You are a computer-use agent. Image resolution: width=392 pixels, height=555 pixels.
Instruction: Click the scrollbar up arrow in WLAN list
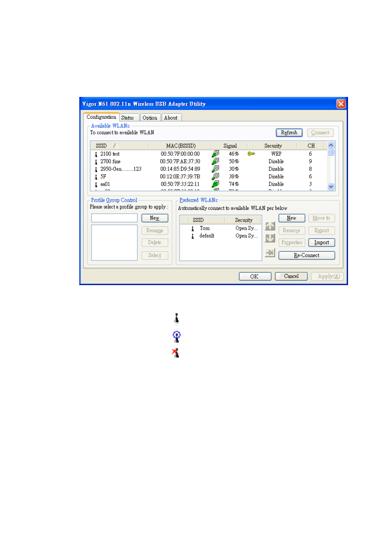(331, 145)
